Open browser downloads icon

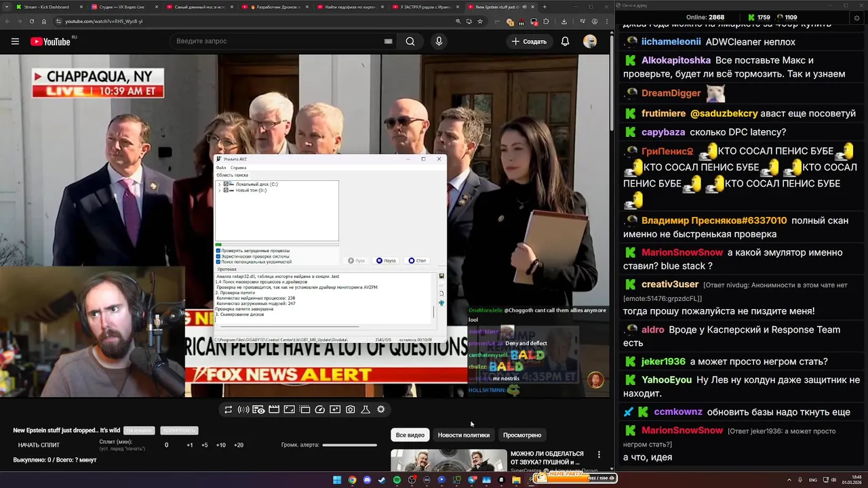point(564,21)
